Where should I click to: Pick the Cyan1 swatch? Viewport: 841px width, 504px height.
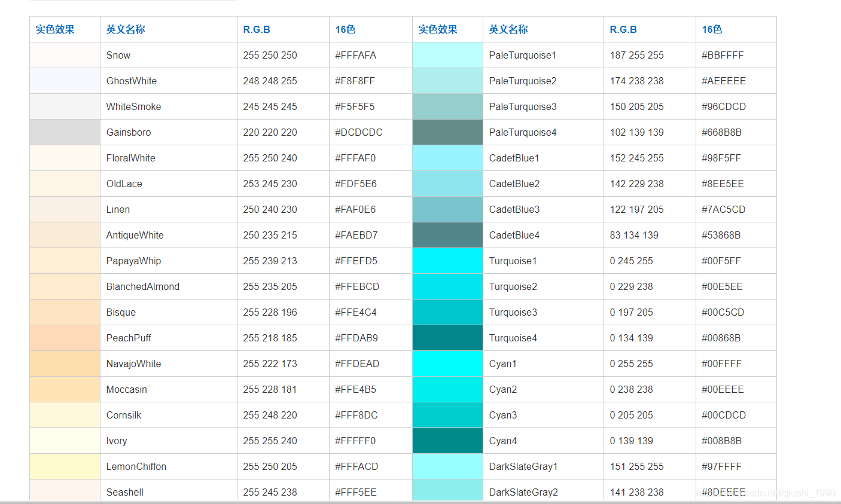coord(447,364)
